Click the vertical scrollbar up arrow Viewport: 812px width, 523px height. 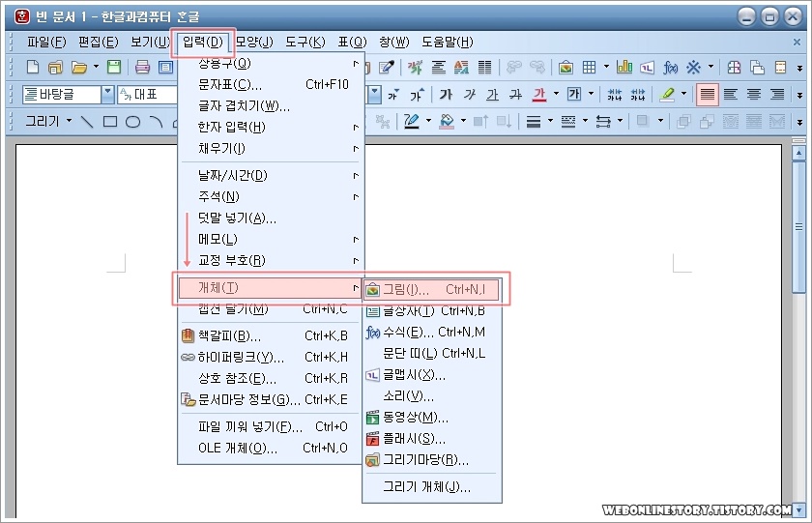(x=798, y=154)
